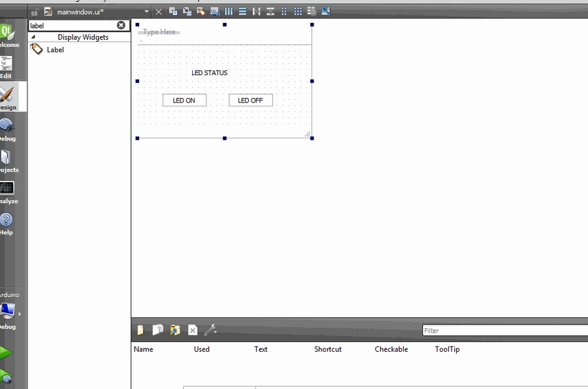Open the Edit mode
This screenshot has height=389, width=588.
[x=7, y=67]
